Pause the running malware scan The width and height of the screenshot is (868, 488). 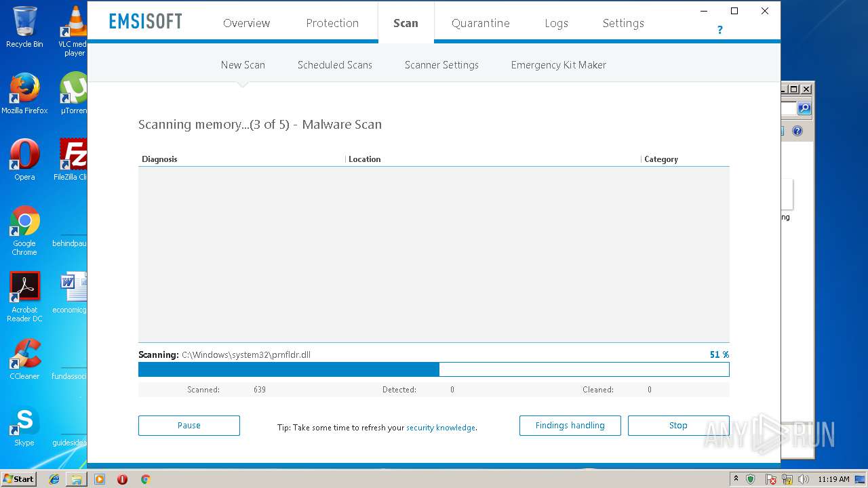coord(189,426)
